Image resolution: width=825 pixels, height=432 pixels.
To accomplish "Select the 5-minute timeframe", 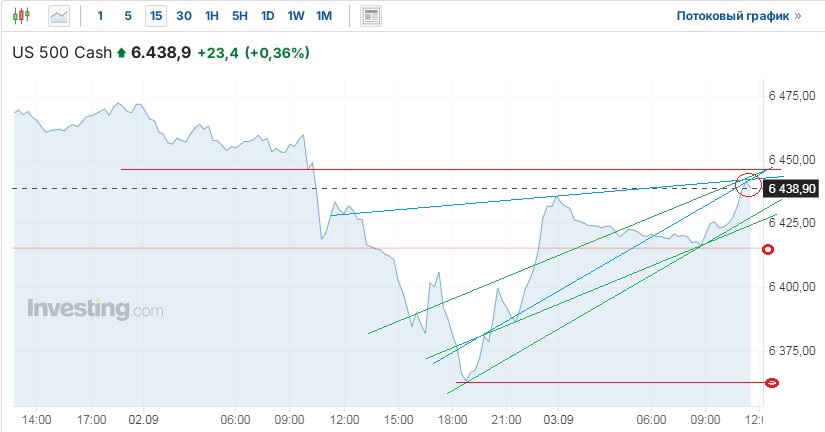I will pos(127,16).
